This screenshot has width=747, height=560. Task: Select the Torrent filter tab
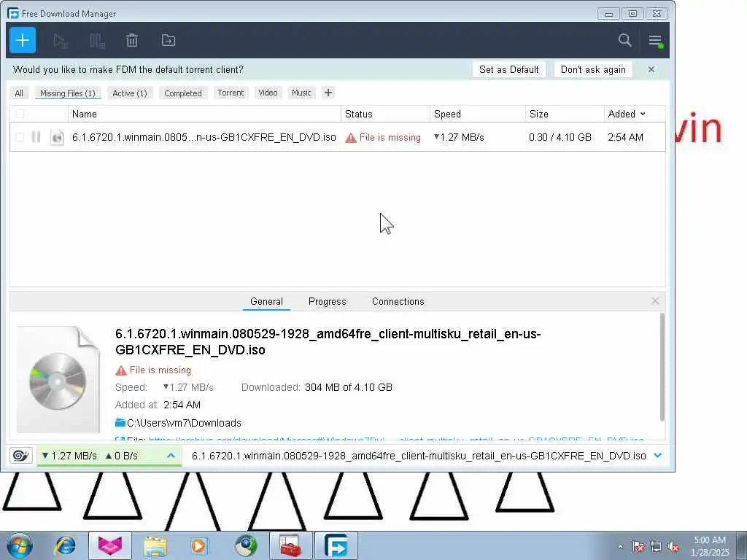coord(231,93)
